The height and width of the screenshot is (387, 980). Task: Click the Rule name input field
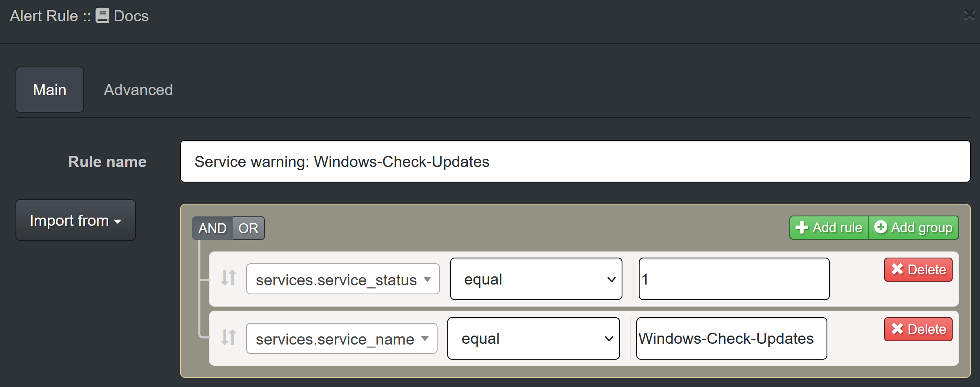pos(575,161)
